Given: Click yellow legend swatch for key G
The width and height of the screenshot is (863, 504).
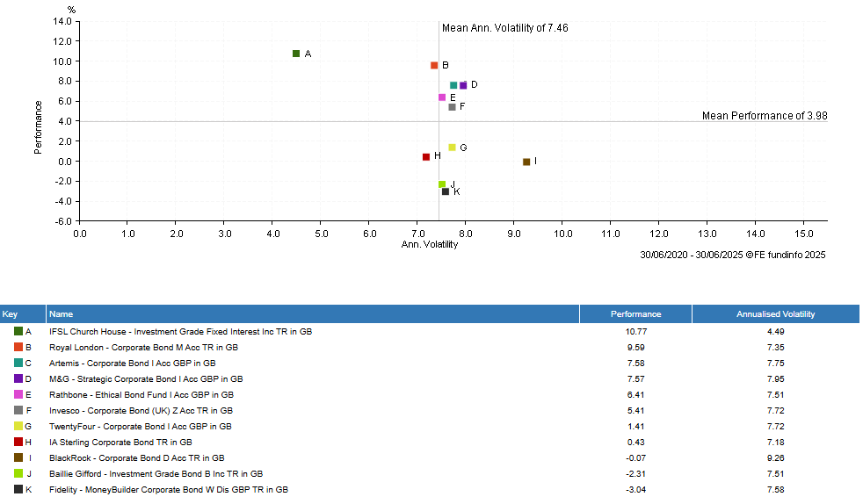Looking at the screenshot, I should click(x=18, y=427).
